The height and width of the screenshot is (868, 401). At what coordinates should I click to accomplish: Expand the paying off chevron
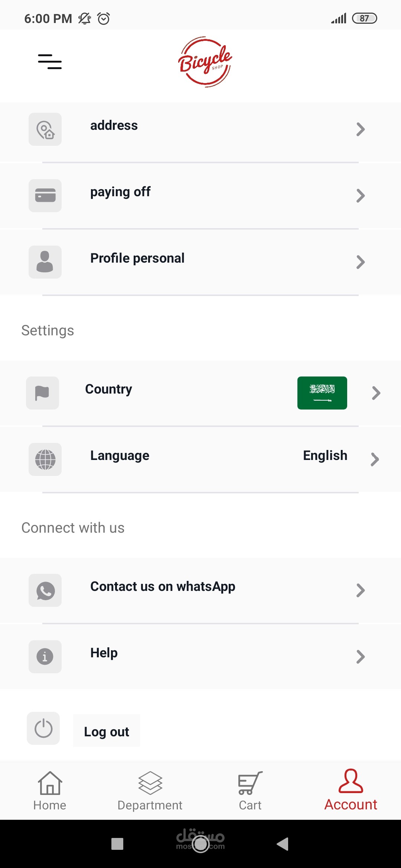[x=360, y=196]
